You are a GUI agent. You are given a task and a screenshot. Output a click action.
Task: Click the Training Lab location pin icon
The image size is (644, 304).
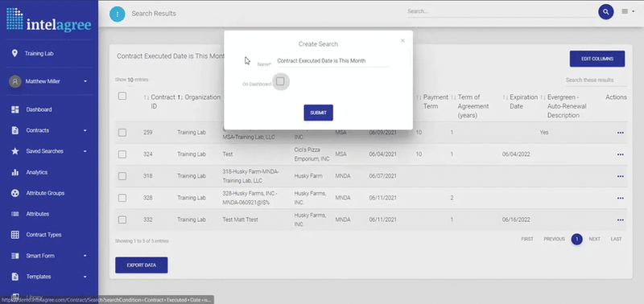point(14,53)
